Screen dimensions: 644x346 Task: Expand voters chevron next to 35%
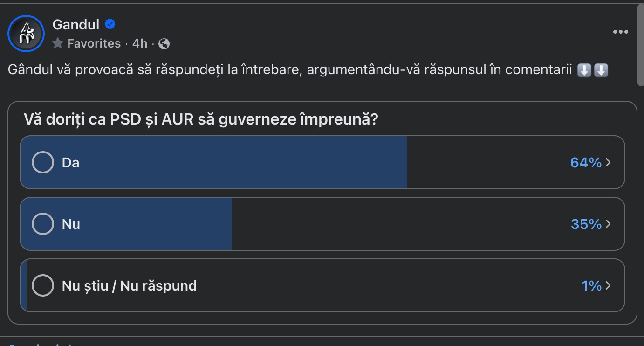pos(608,224)
